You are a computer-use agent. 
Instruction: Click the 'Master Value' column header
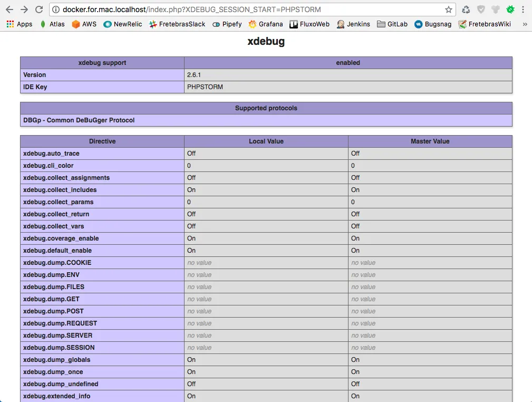click(430, 141)
